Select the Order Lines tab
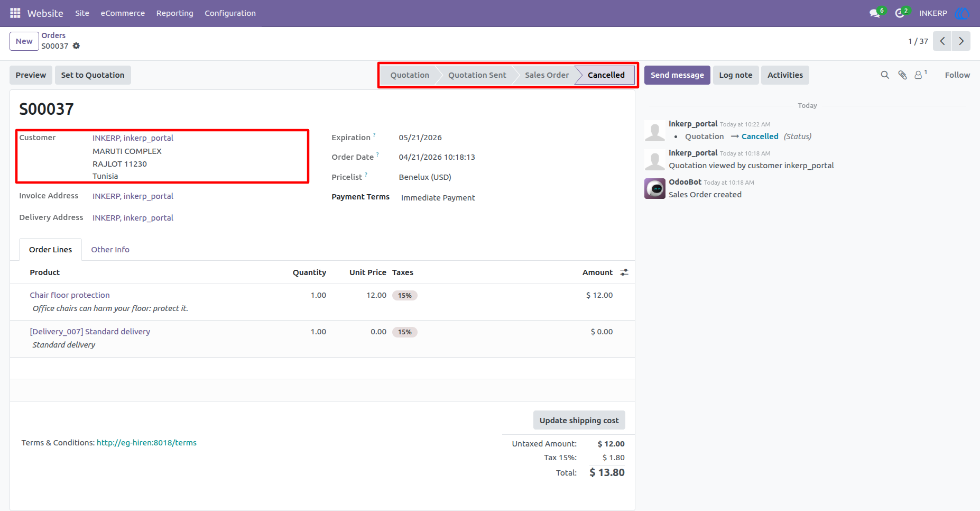 click(x=51, y=250)
